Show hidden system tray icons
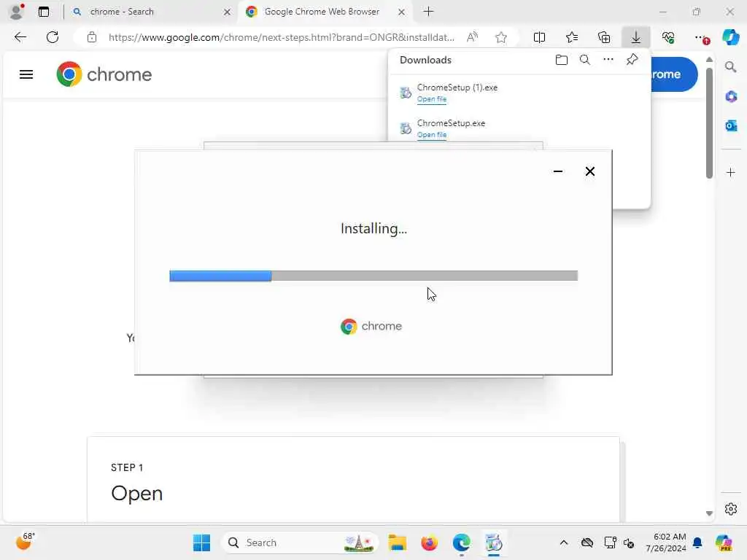Viewport: 747px width, 560px height. [x=564, y=542]
